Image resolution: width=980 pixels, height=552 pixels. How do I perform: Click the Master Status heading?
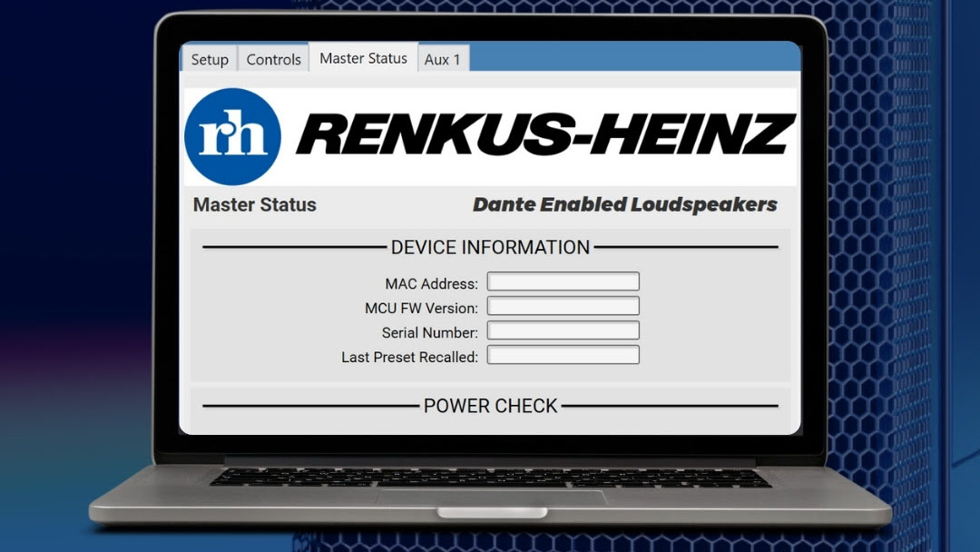(253, 205)
